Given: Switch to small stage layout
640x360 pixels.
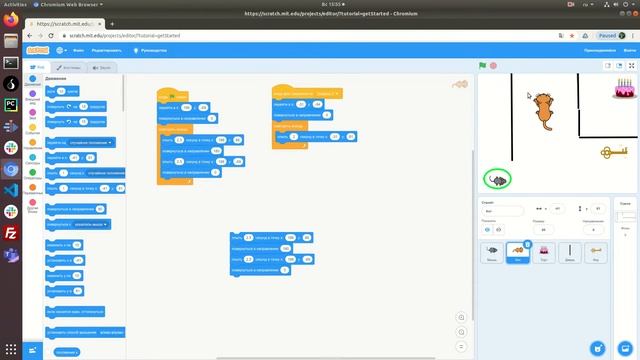Looking at the screenshot, I should [608, 66].
